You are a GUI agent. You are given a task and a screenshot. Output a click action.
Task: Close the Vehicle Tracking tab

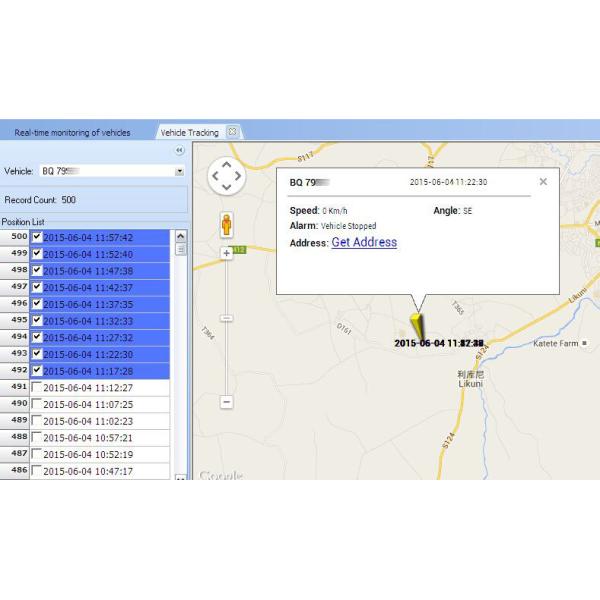pyautogui.click(x=232, y=132)
